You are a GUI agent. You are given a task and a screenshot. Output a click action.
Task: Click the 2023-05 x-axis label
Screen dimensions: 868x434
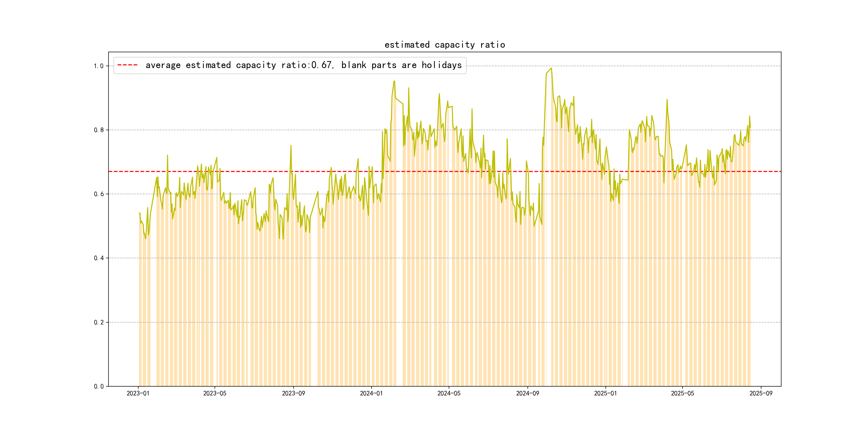pos(215,393)
